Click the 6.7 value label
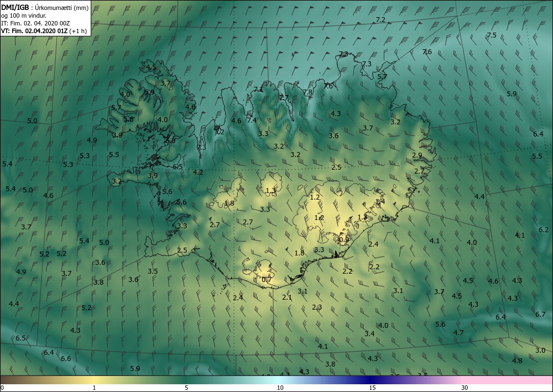The image size is (553, 392). pyautogui.click(x=540, y=315)
